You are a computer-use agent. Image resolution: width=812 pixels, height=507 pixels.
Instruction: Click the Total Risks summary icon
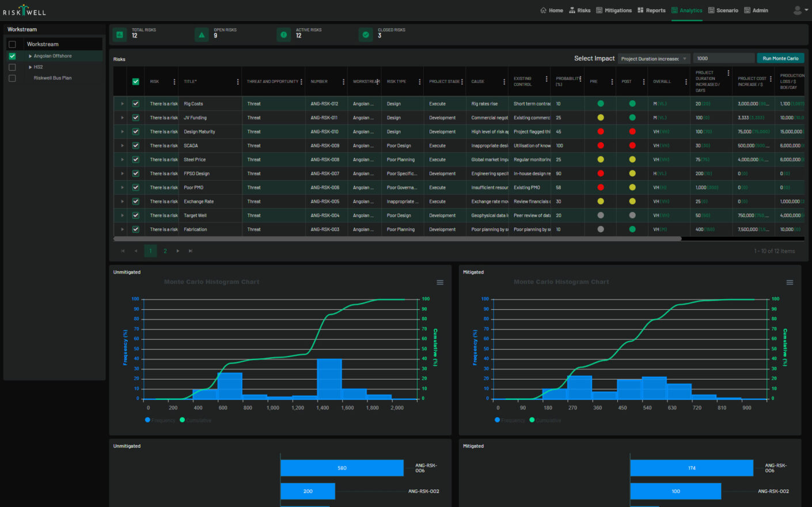[x=120, y=35]
